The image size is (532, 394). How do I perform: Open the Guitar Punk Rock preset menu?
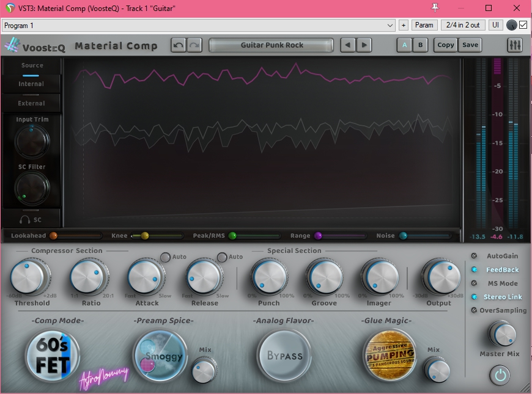click(272, 45)
